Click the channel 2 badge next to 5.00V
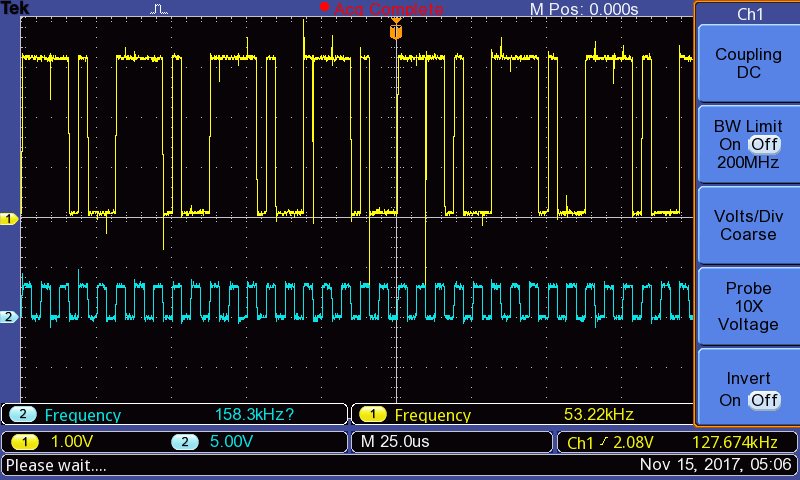The width and height of the screenshot is (800, 480). click(x=185, y=442)
